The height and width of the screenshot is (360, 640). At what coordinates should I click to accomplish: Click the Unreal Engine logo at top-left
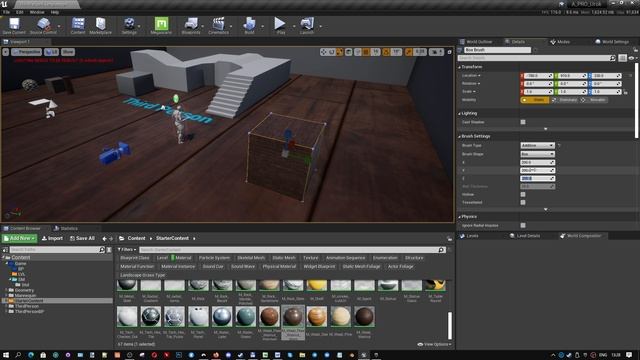(4, 4)
